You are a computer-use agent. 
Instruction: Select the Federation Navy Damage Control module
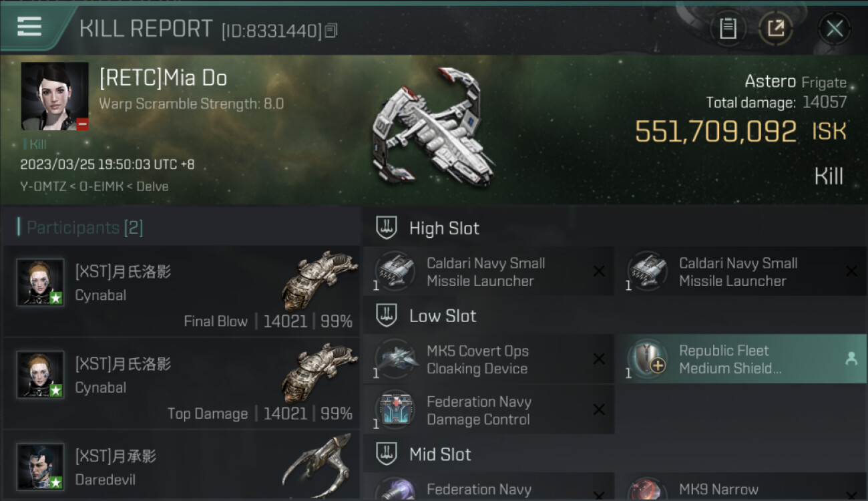click(489, 410)
